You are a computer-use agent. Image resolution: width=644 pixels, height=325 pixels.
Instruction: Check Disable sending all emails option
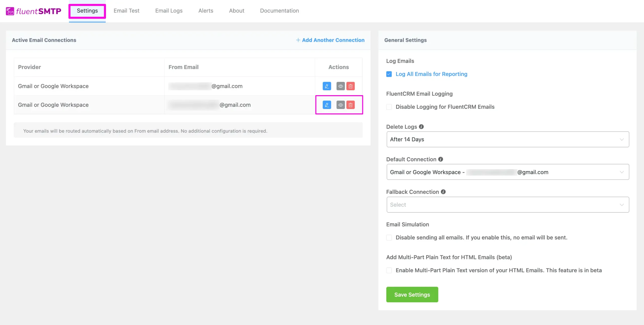(x=389, y=237)
